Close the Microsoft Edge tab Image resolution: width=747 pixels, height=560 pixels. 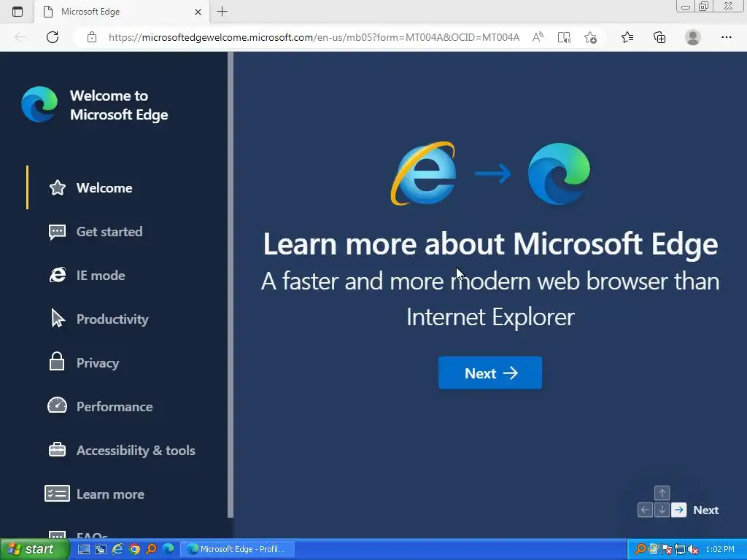point(198,12)
